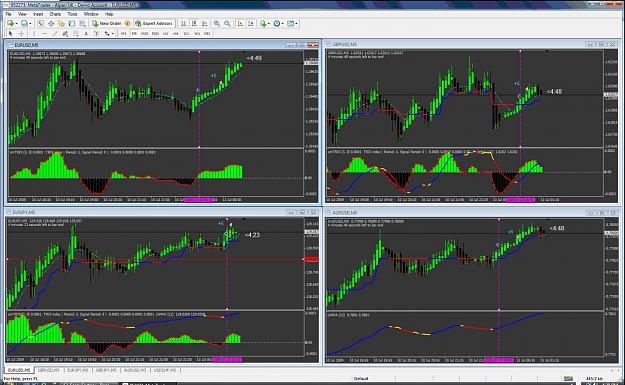Zoom in on the chart
The width and height of the screenshot is (625, 385).
point(217,24)
